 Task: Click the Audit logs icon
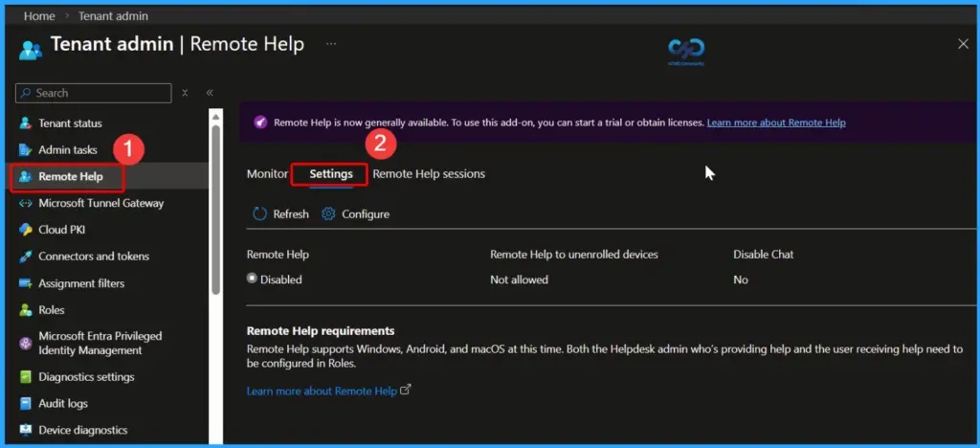pos(26,404)
